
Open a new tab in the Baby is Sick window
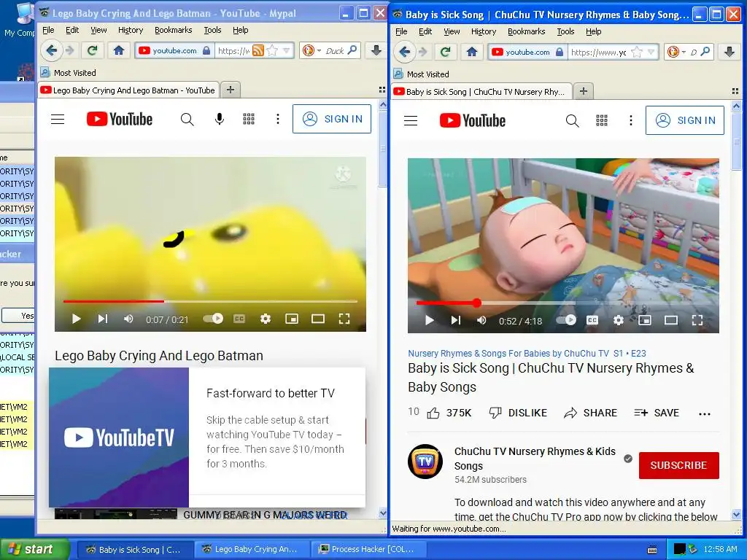point(584,91)
